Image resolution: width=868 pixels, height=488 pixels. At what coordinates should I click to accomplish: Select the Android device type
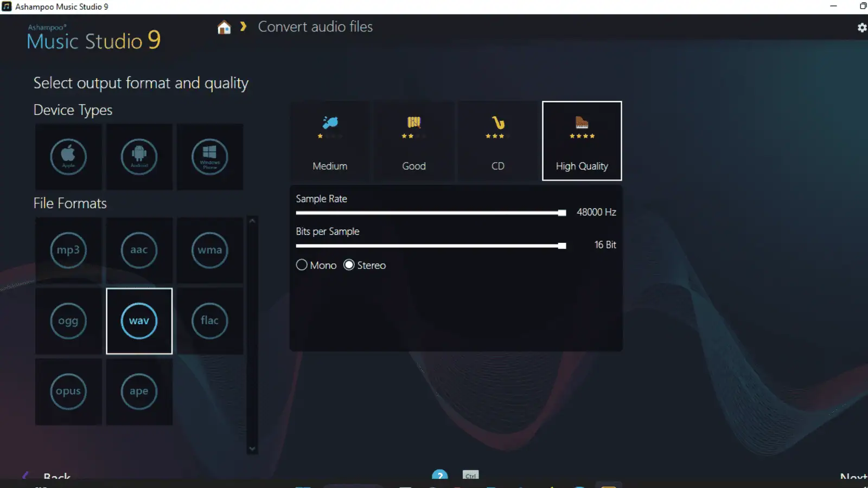click(139, 157)
